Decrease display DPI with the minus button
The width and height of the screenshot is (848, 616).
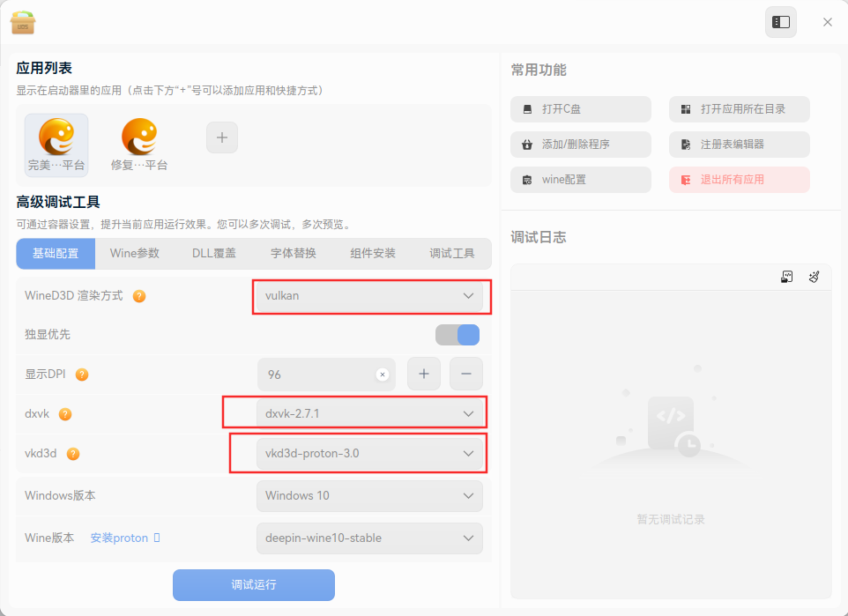466,374
